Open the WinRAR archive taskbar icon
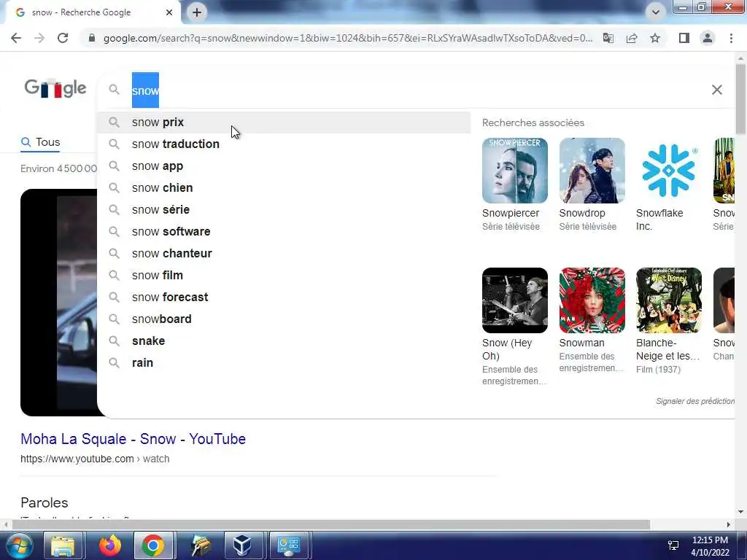 (x=201, y=545)
